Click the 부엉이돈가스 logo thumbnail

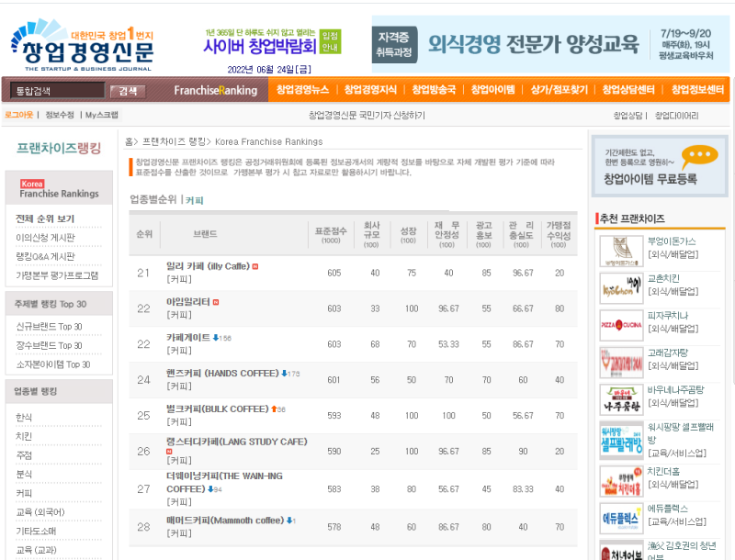pos(621,251)
